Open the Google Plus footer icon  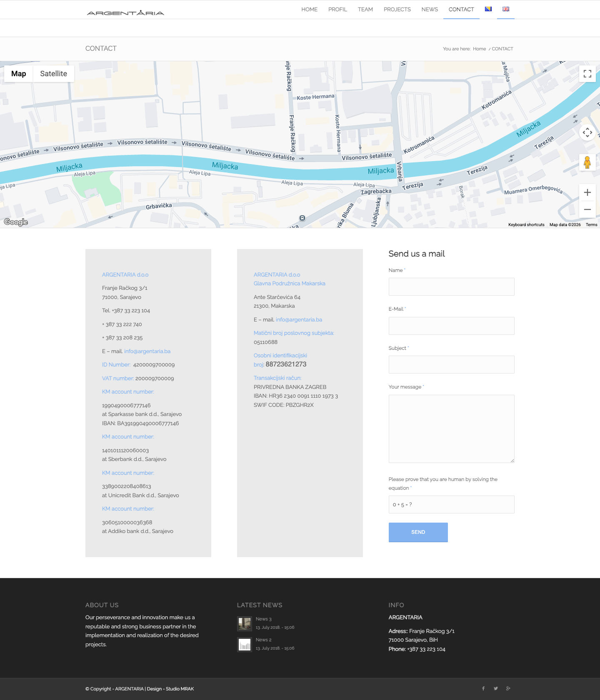[508, 688]
